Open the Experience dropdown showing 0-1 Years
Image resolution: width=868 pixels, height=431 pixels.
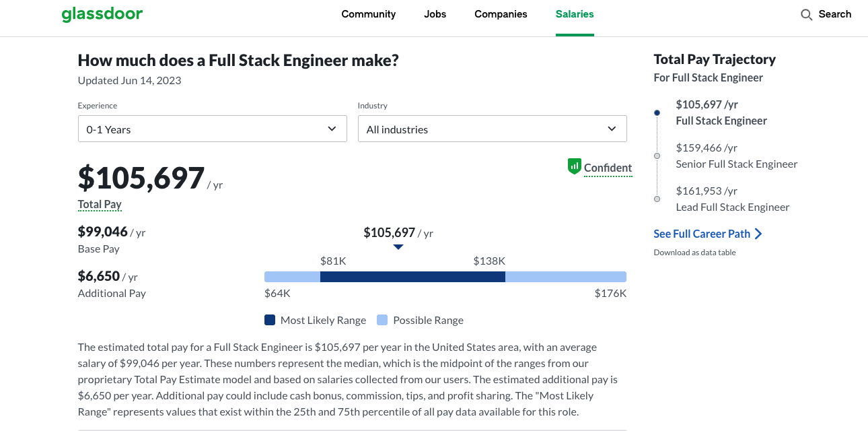[x=213, y=129]
